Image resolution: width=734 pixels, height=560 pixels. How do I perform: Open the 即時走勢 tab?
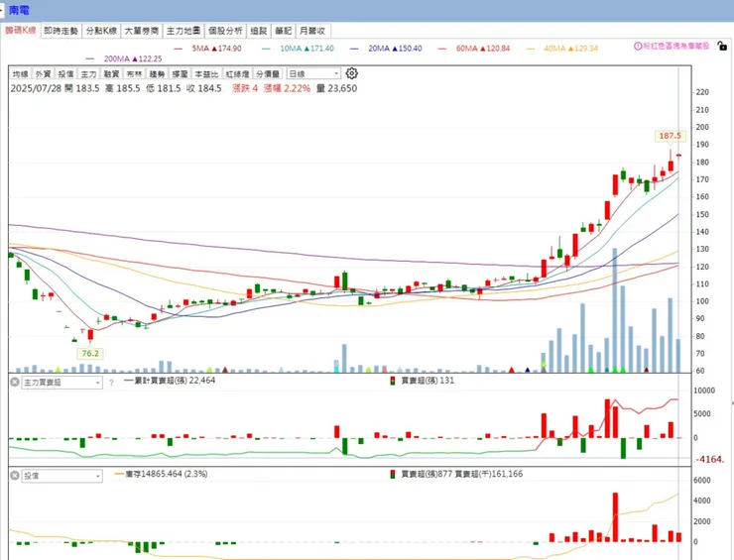(x=61, y=31)
